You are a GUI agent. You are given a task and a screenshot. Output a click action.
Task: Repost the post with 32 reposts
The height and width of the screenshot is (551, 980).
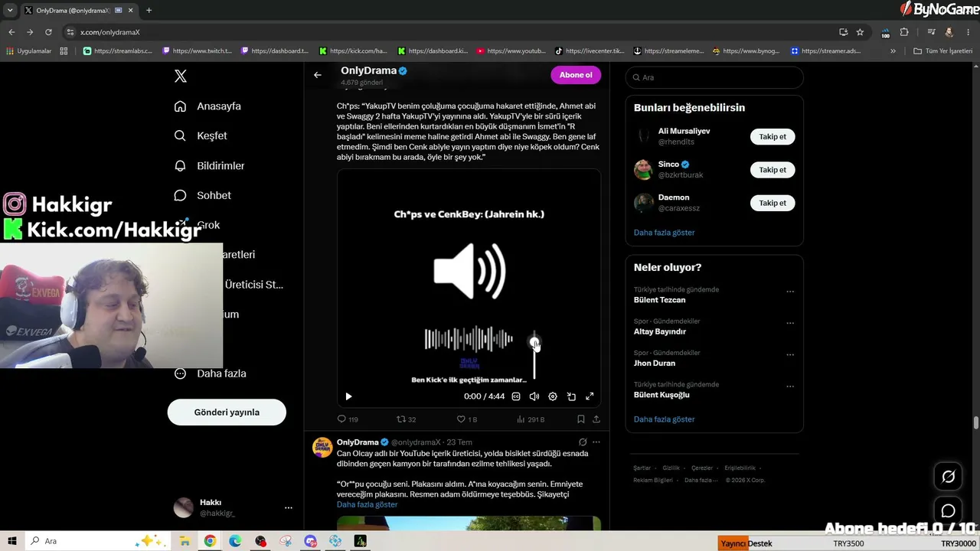[406, 419]
